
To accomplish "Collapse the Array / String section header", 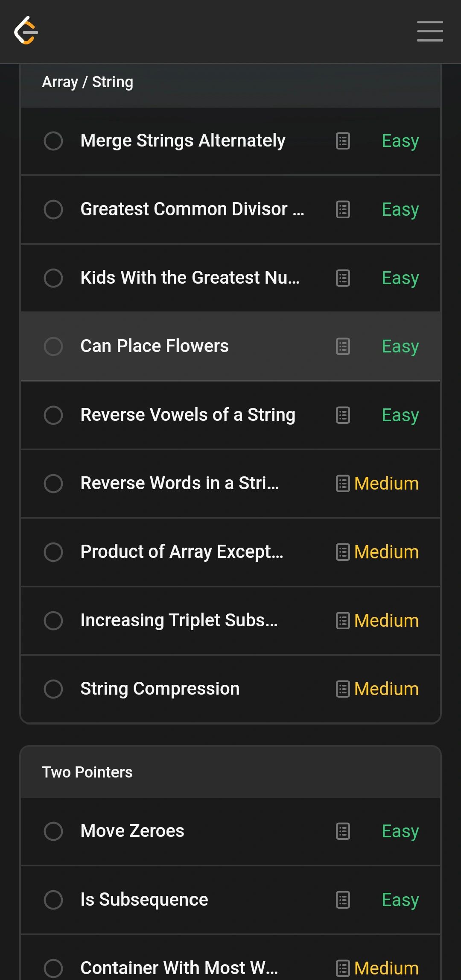I will tap(230, 82).
